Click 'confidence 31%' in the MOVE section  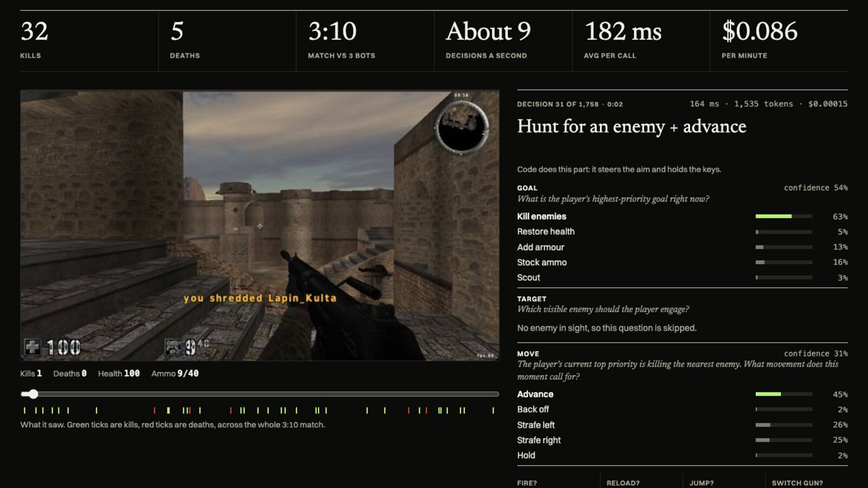pyautogui.click(x=816, y=354)
